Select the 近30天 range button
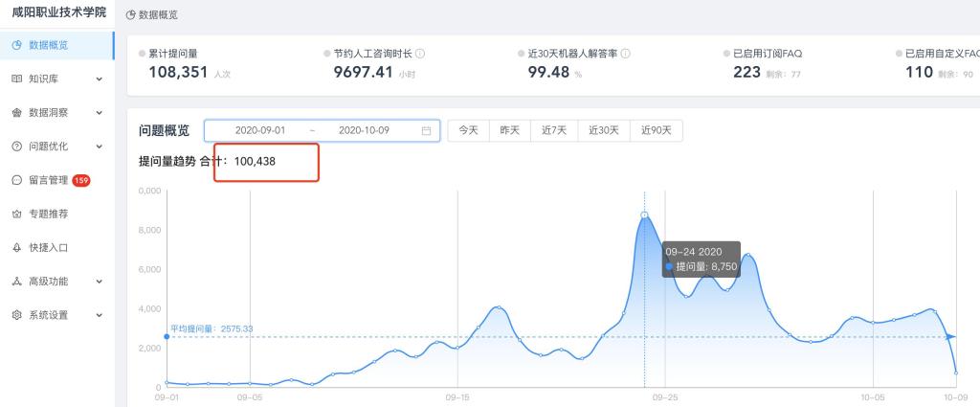 point(604,131)
